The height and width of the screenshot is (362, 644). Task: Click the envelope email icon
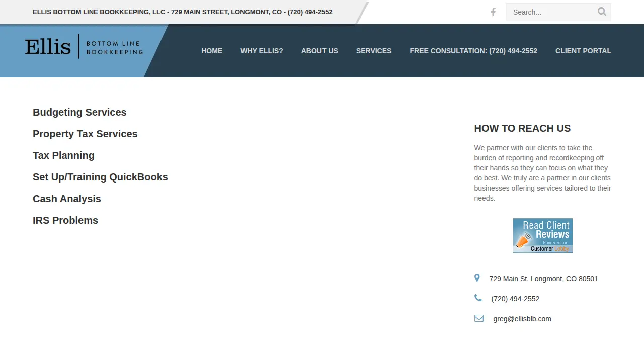[x=479, y=318]
